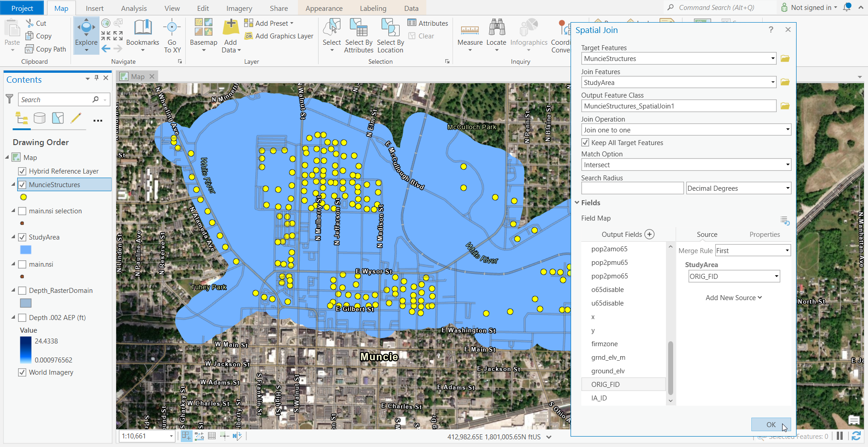
Task: Click the Search Radius input field
Action: tap(632, 188)
